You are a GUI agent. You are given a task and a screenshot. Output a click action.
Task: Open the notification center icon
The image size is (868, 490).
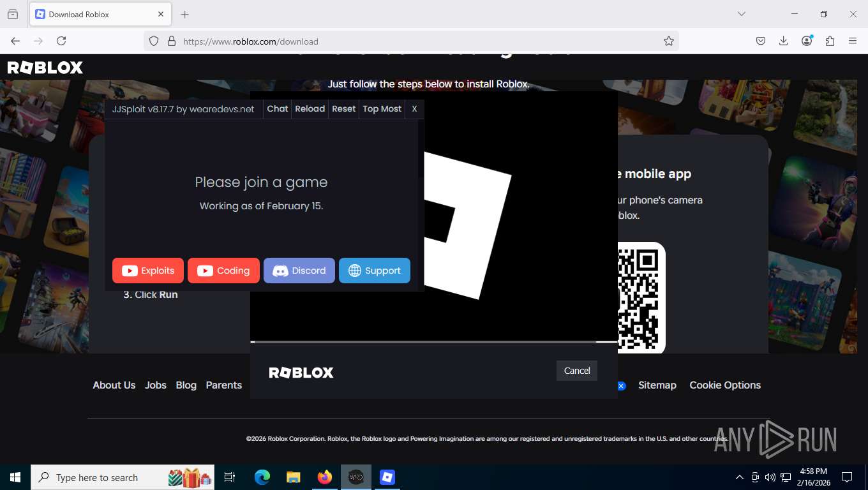click(x=847, y=477)
